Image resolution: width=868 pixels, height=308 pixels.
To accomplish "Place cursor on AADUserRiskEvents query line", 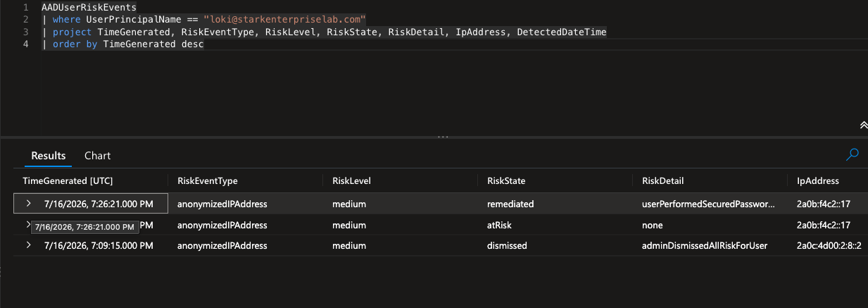I will pos(89,7).
